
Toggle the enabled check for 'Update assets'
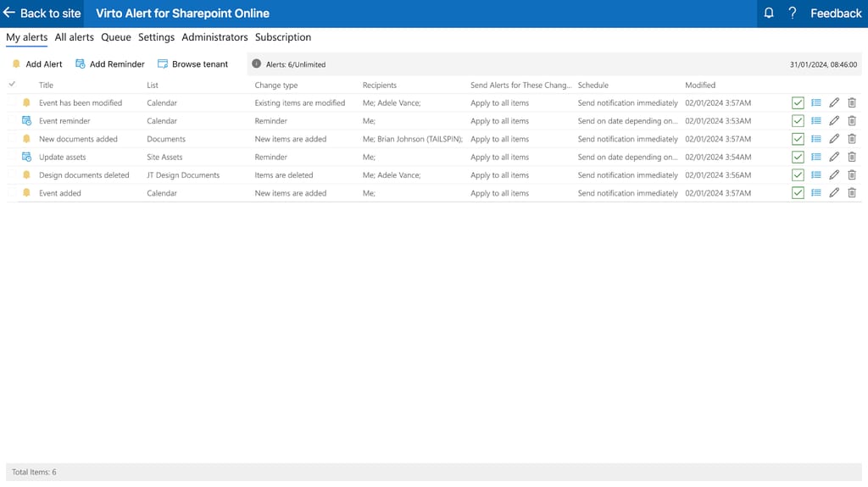[x=798, y=158]
